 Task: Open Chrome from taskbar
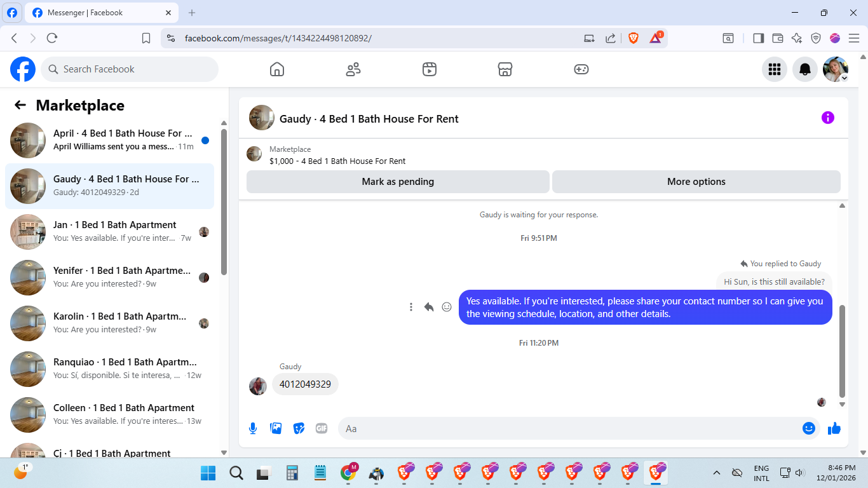click(348, 473)
